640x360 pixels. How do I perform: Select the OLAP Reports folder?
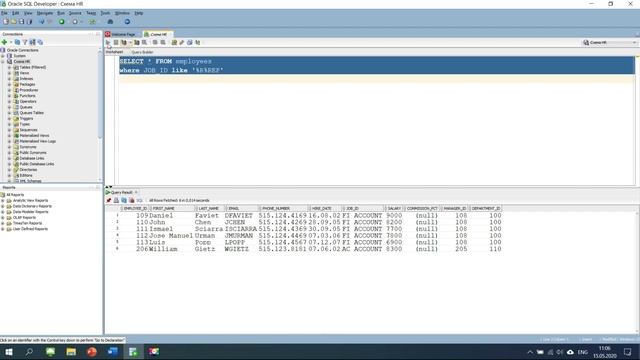click(x=24, y=218)
